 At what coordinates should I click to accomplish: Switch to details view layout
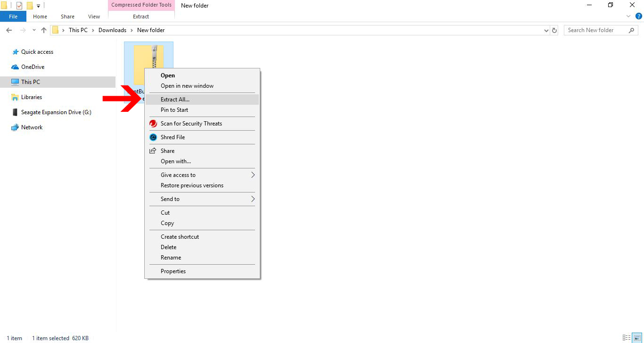point(627,338)
